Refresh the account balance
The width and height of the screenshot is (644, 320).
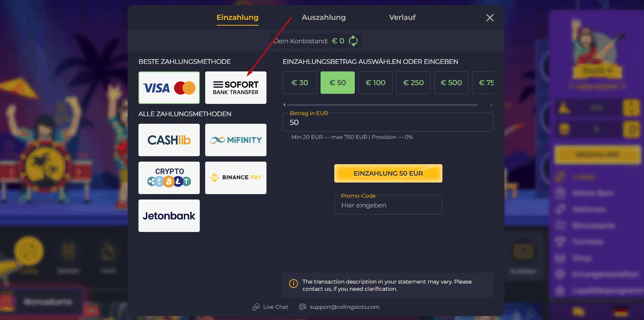[x=353, y=41]
